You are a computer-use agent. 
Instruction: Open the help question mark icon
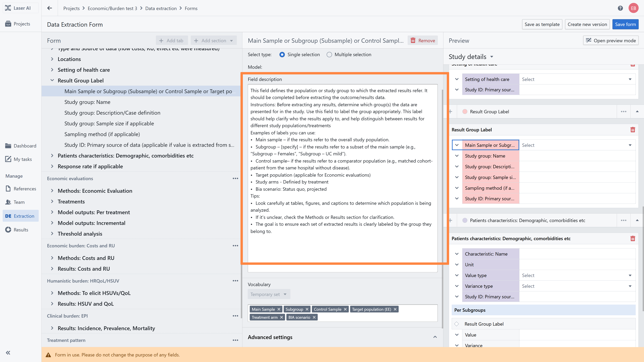tap(620, 8)
